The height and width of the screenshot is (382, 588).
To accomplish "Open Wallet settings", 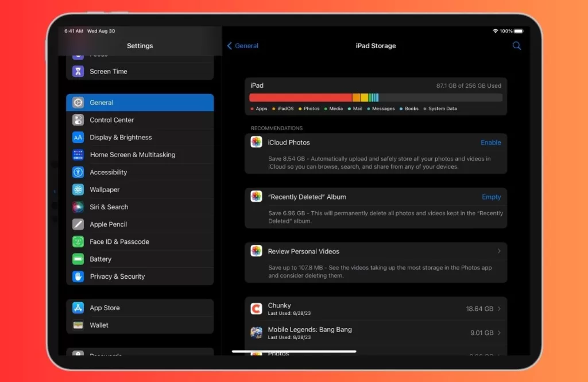I will pos(140,325).
